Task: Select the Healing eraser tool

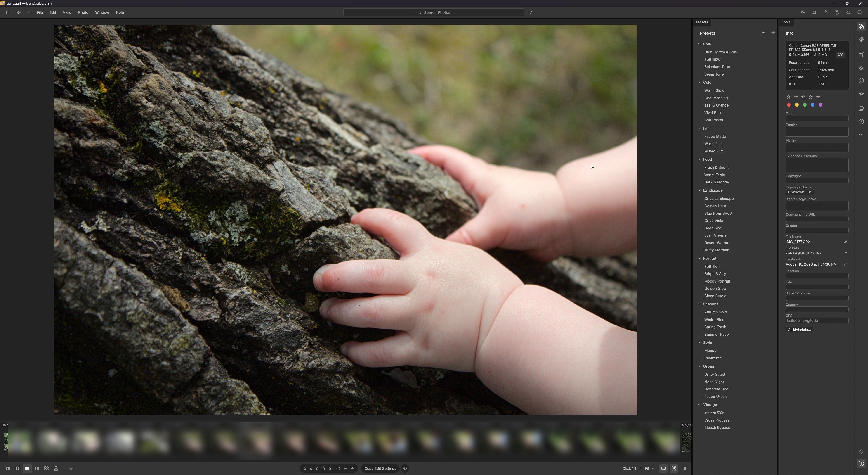Action: [x=861, y=68]
